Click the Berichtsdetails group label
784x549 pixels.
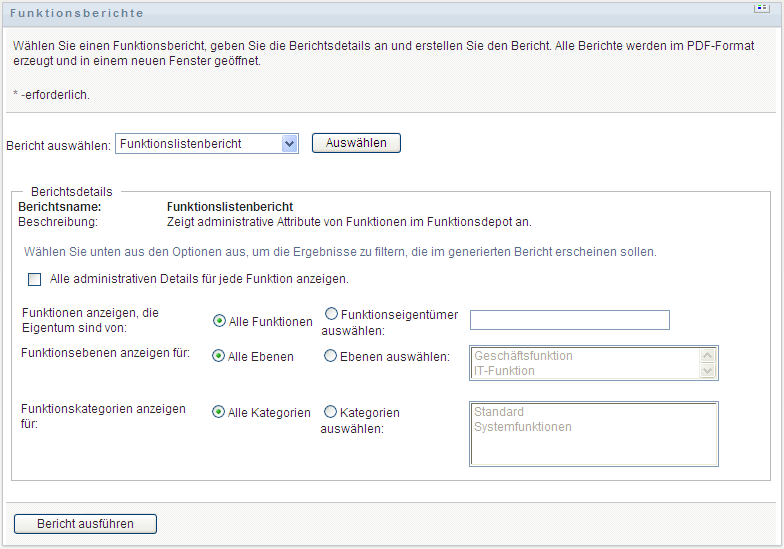[72, 191]
